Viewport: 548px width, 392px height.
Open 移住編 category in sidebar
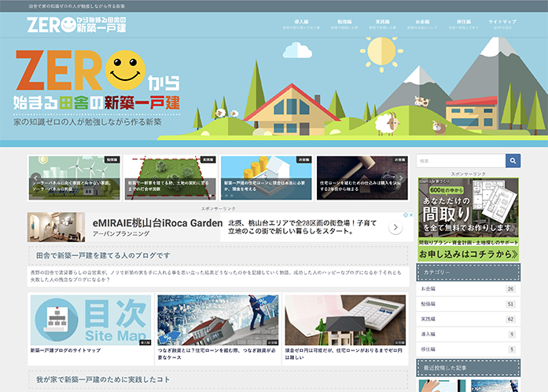point(469,350)
